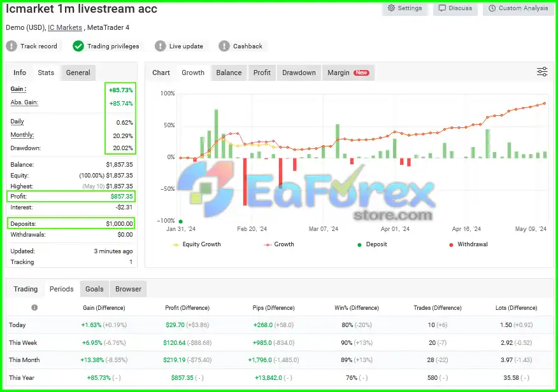
Task: Open the Discuss button
Action: pyautogui.click(x=455, y=8)
